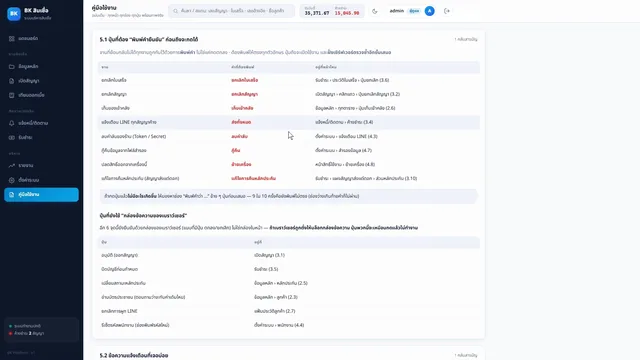Click the location cell ending (3.2)
This screenshot has height=360, width=640.
pos(357,94)
